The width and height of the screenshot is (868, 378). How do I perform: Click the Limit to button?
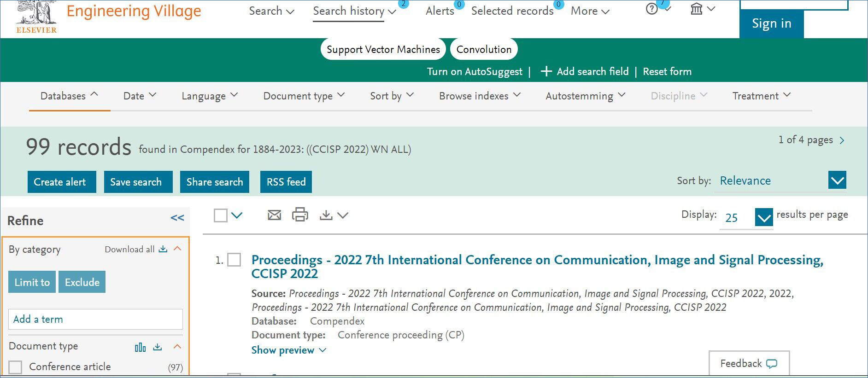coord(32,282)
